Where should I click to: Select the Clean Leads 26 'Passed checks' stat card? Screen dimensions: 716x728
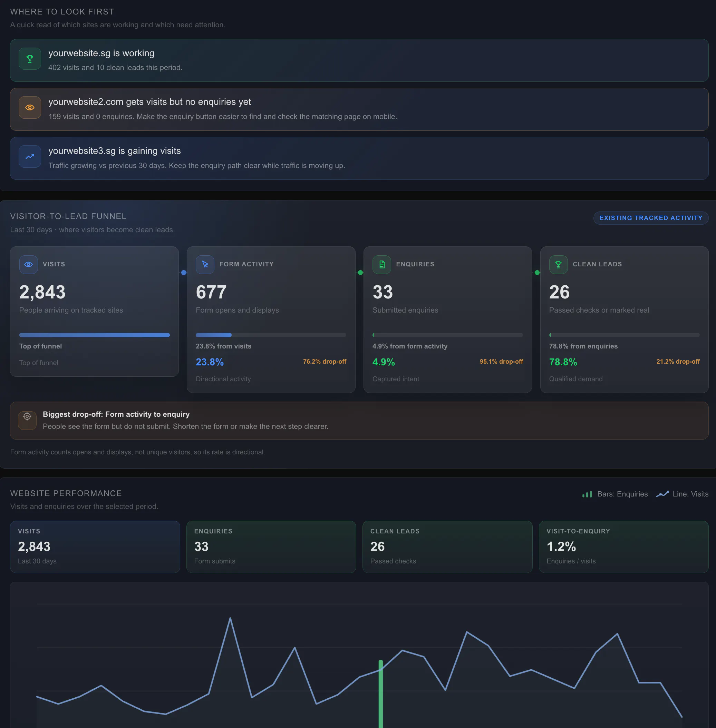tap(447, 547)
